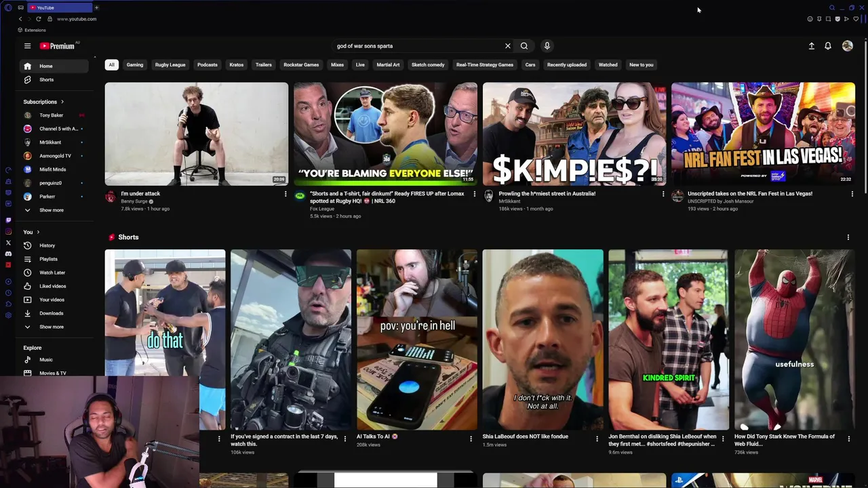Clear the search box with the X
The image size is (868, 488).
click(507, 46)
